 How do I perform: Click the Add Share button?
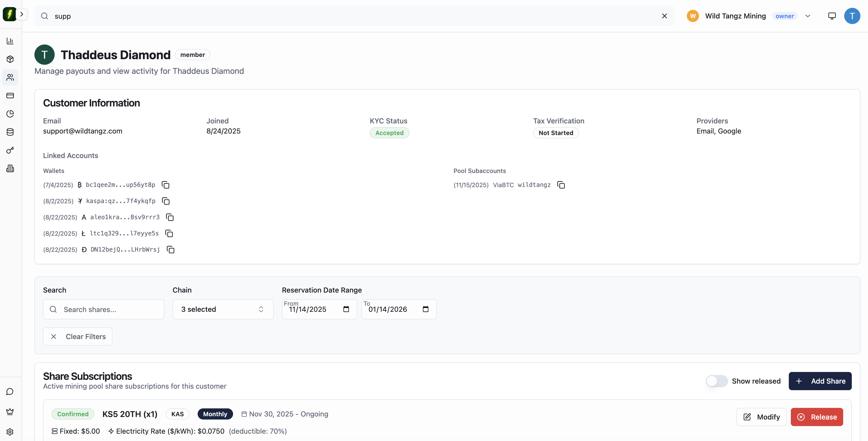point(820,381)
